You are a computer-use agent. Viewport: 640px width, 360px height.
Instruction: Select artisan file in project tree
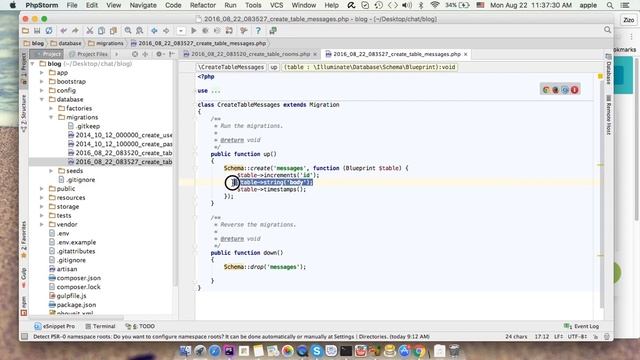click(x=67, y=269)
